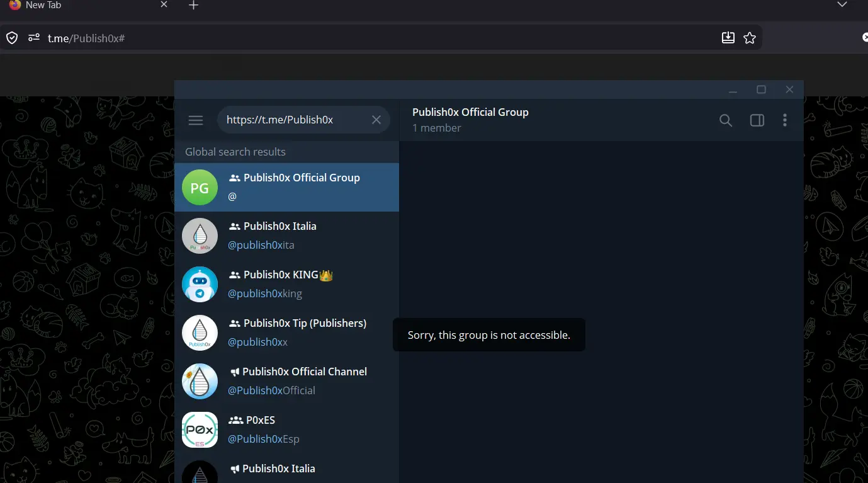Image resolution: width=868 pixels, height=483 pixels.
Task: Click the P0xES group avatar
Action: [200, 429]
